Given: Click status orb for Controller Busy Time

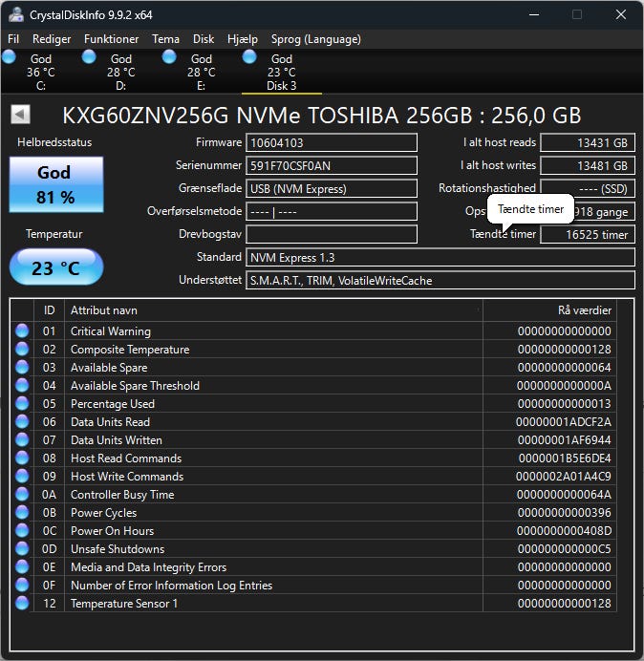Looking at the screenshot, I should tap(22, 494).
